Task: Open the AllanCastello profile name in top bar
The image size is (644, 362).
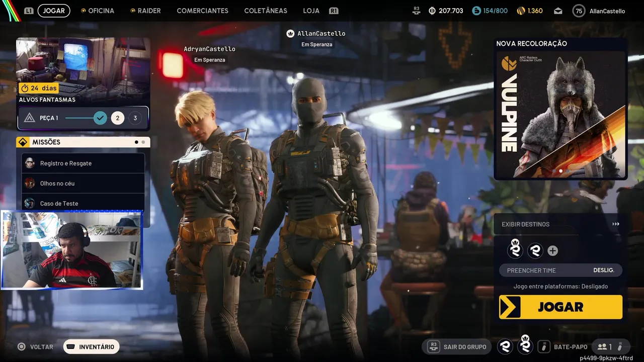Action: coord(607,11)
